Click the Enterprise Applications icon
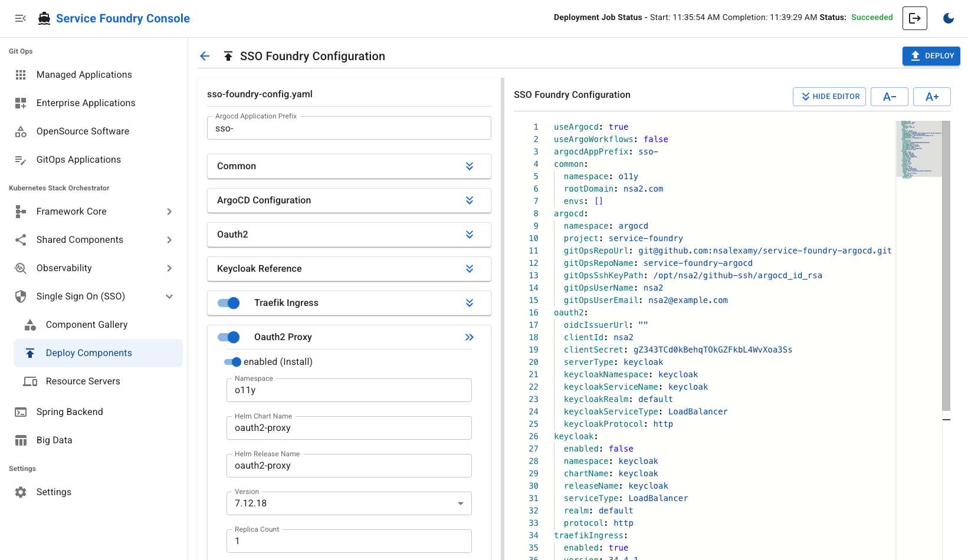 [21, 103]
